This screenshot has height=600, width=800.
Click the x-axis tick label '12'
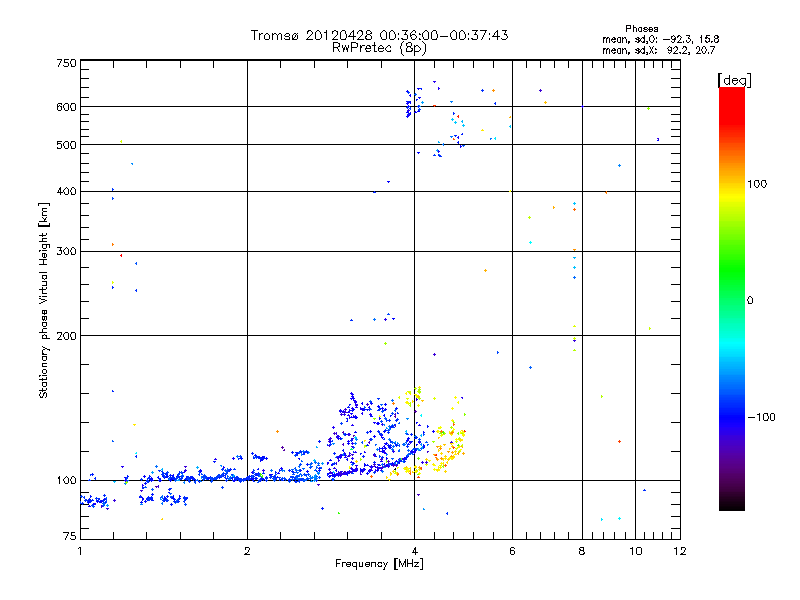point(680,551)
